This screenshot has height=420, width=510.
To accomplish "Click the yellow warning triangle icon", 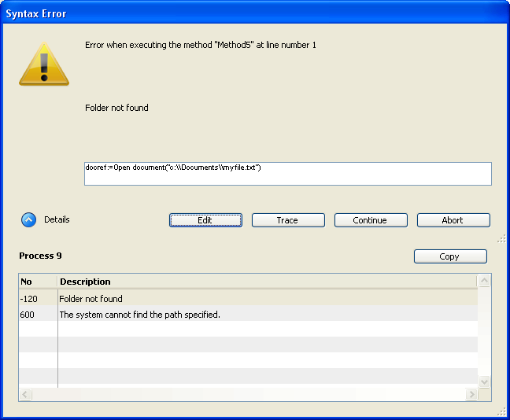I will coord(44,63).
